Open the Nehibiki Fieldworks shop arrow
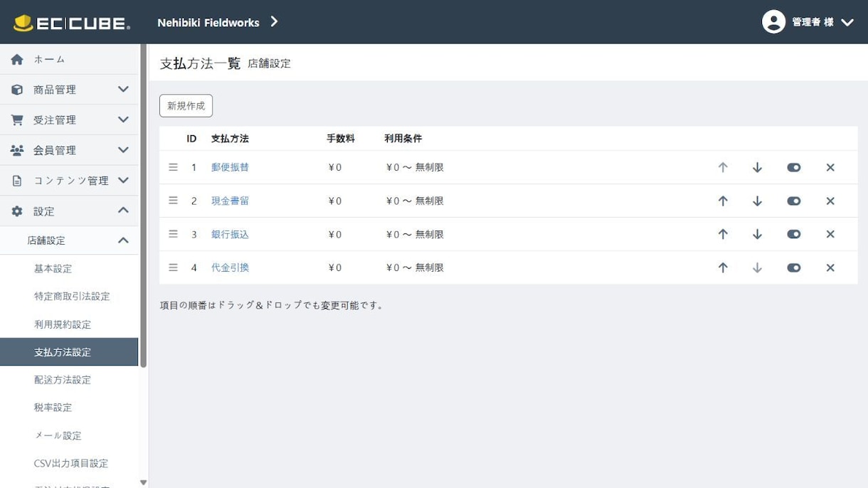The height and width of the screenshot is (488, 868). tap(274, 22)
